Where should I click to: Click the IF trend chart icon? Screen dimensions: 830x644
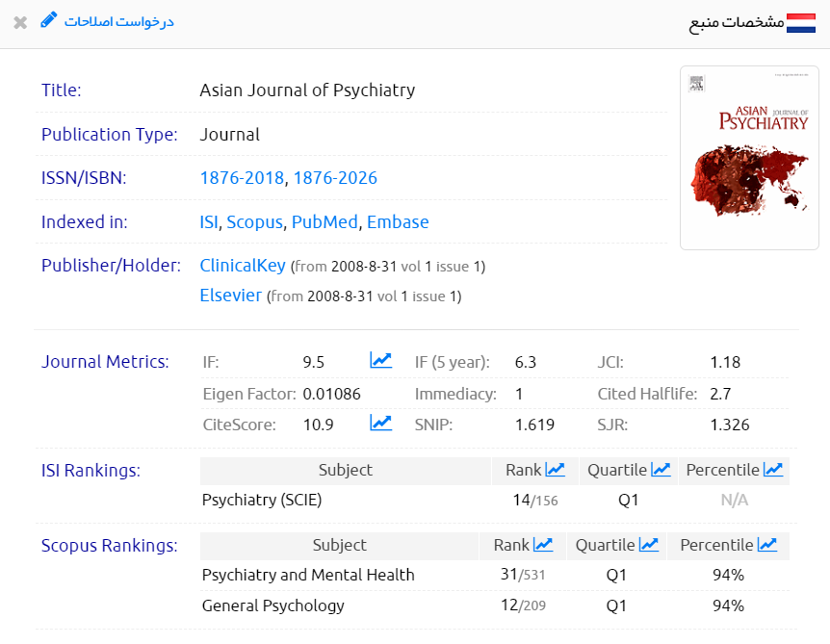pos(380,361)
